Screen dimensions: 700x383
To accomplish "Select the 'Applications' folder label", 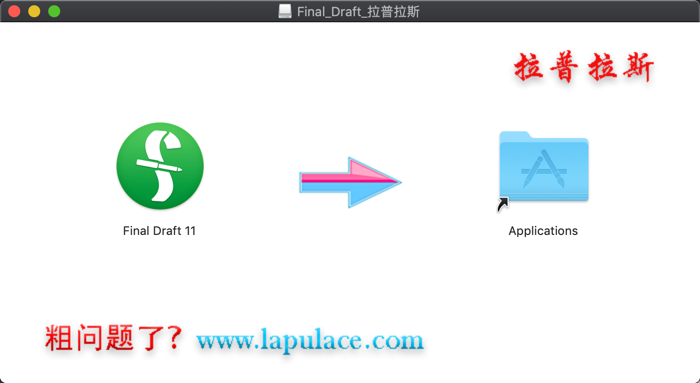I will (543, 231).
